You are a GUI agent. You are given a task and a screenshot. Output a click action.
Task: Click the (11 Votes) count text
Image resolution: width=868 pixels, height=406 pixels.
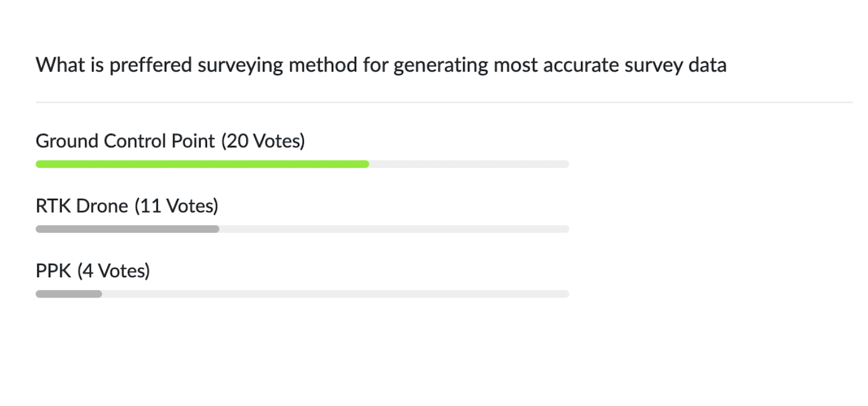pos(176,206)
